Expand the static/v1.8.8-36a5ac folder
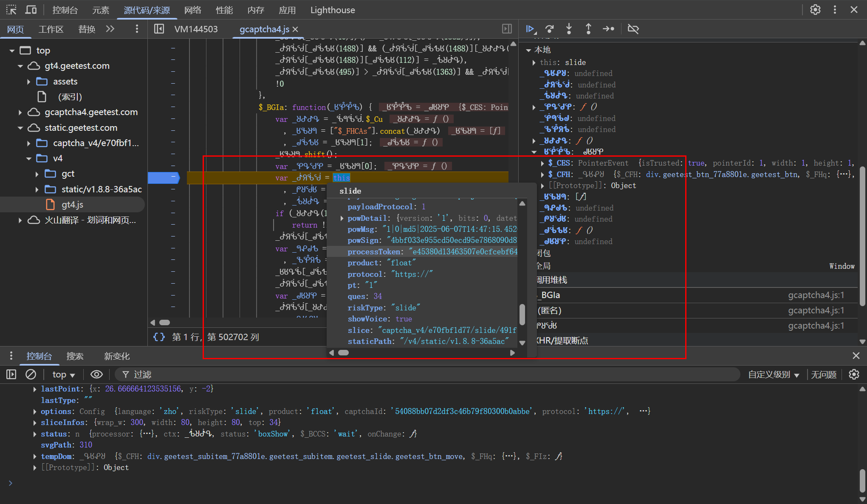The width and height of the screenshot is (867, 504). coord(37,189)
